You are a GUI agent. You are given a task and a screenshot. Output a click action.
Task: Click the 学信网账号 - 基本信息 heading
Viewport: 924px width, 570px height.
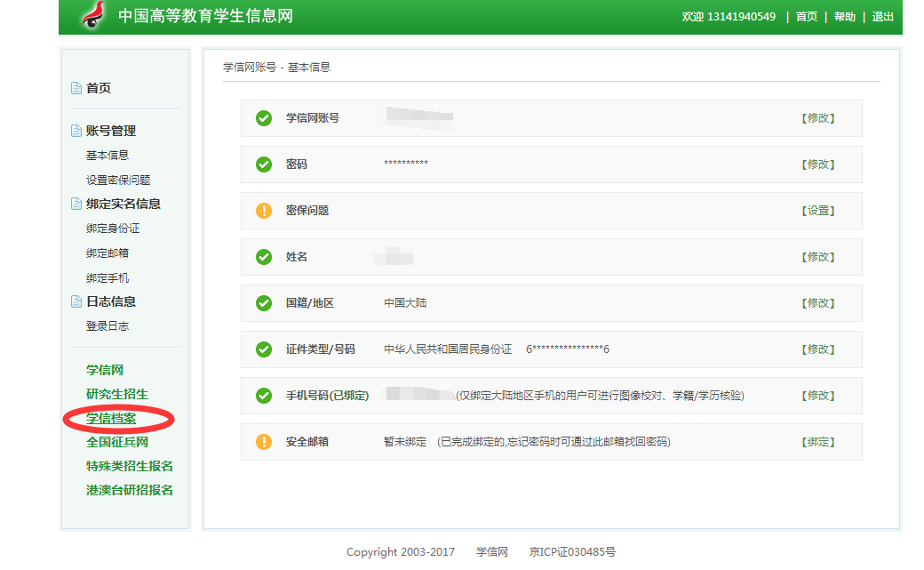(x=276, y=68)
